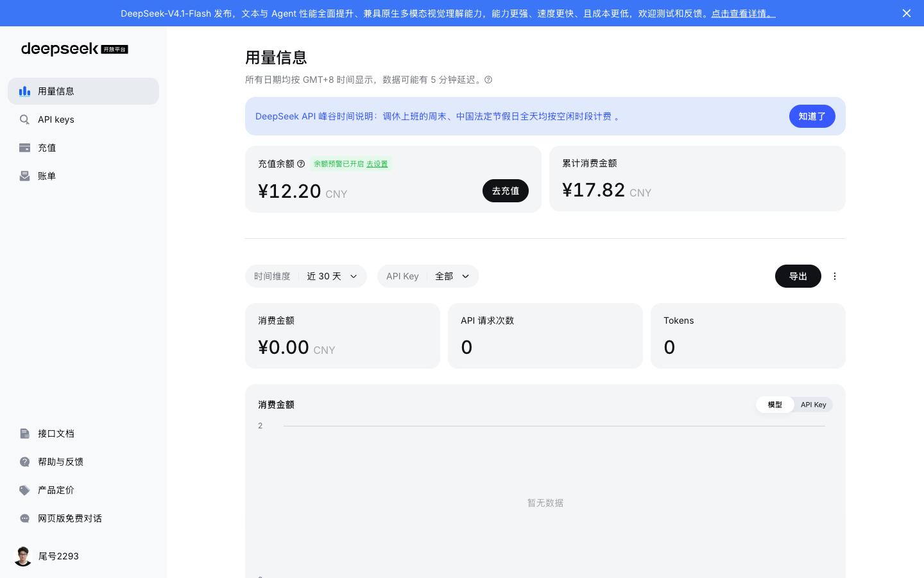Click the 导出 export button

pyautogui.click(x=798, y=276)
